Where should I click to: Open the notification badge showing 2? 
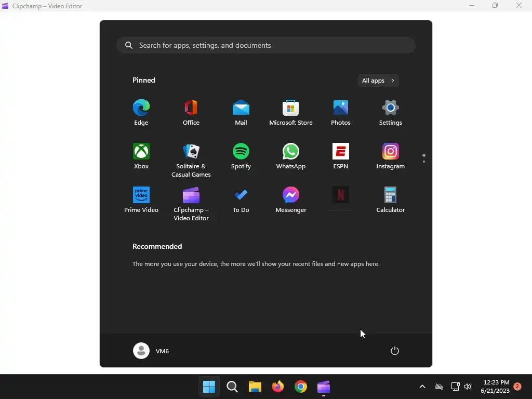tap(517, 387)
